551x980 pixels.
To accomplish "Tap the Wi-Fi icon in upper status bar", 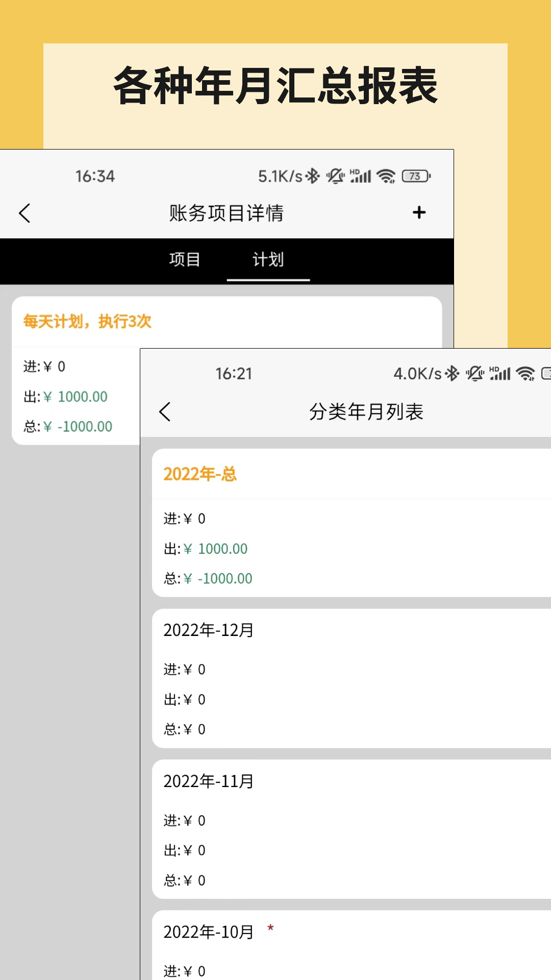I will pos(386,176).
